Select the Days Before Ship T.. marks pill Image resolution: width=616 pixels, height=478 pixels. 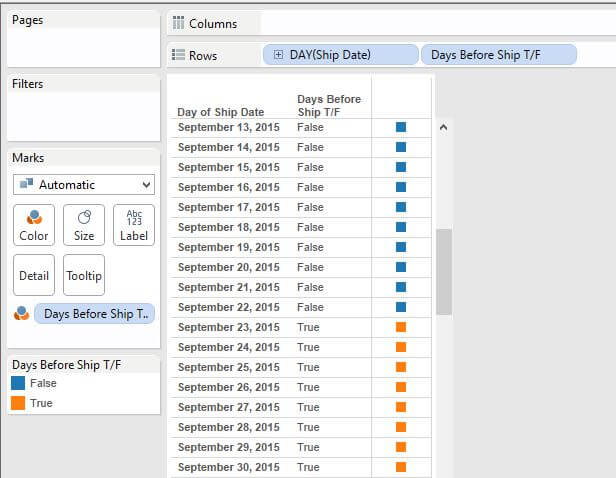tap(95, 314)
